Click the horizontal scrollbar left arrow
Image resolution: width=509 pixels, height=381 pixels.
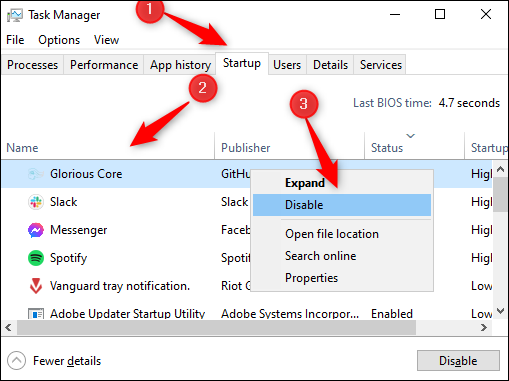point(9,328)
